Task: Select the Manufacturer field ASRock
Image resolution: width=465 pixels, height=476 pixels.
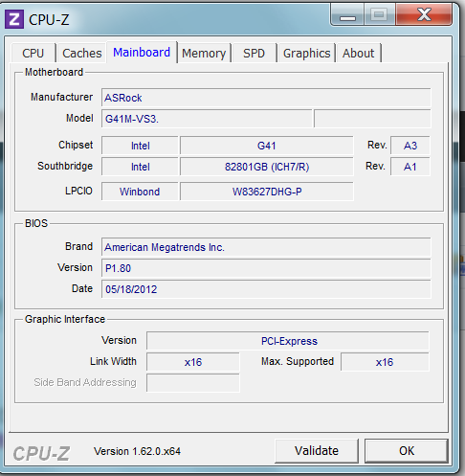Action: tap(266, 98)
